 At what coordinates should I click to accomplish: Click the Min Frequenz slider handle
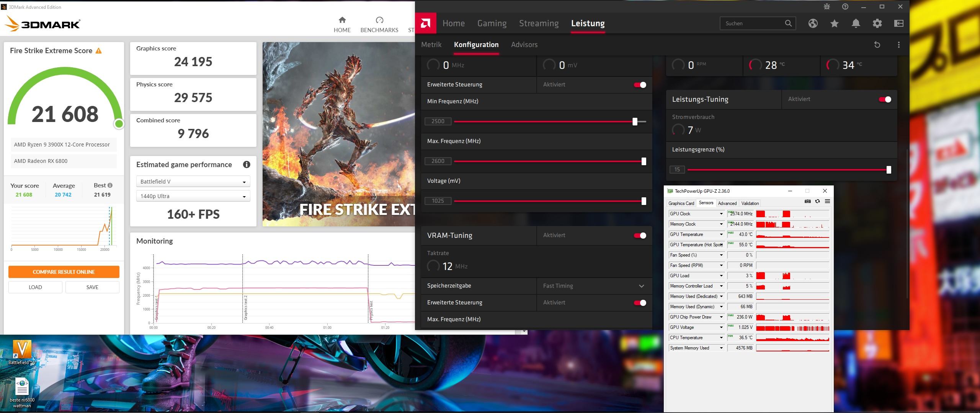635,122
